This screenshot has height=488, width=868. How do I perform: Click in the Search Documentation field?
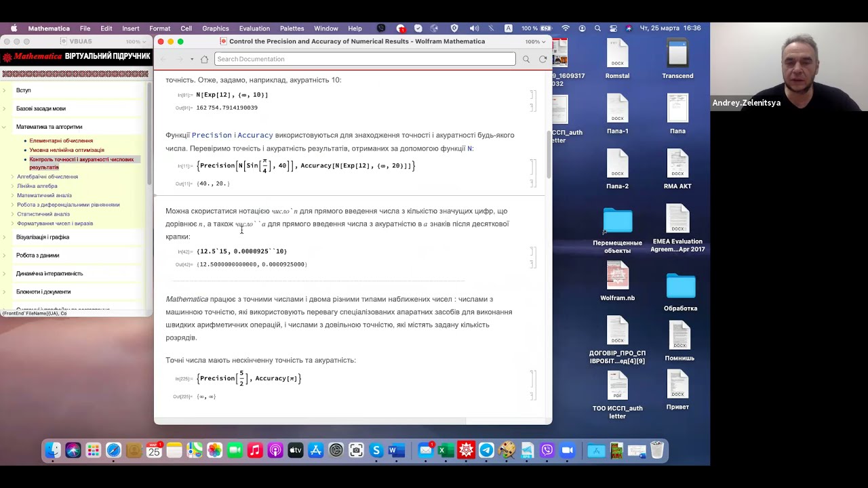[x=365, y=59]
